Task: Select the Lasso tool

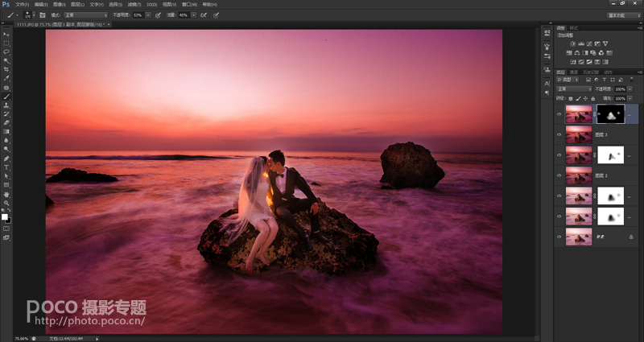Action: click(6, 52)
